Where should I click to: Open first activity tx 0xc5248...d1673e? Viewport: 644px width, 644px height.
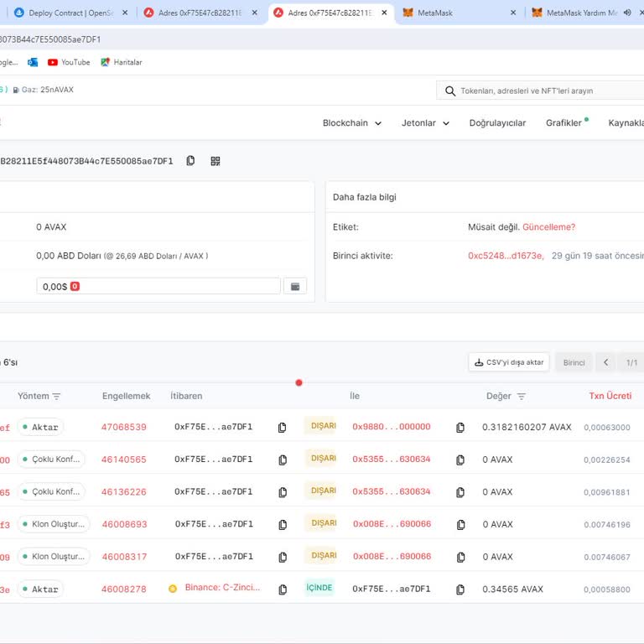[506, 256]
